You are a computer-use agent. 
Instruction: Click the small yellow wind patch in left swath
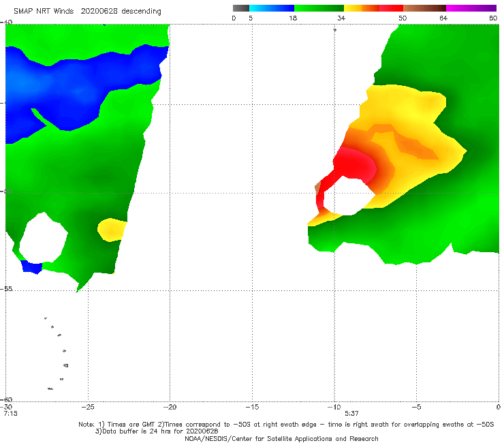tap(111, 230)
